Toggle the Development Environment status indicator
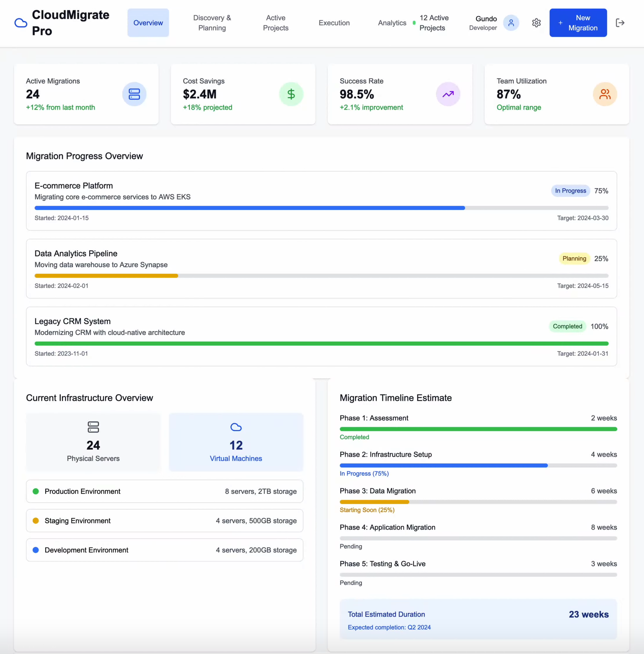Screen dimensions: 644x654 [36, 550]
